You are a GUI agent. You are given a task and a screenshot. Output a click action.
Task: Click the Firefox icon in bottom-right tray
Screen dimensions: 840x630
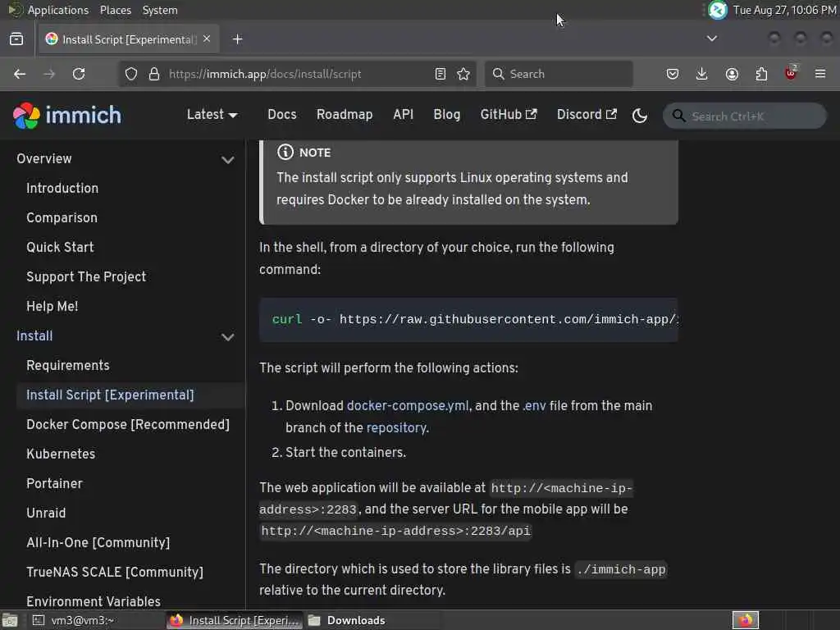tap(746, 620)
